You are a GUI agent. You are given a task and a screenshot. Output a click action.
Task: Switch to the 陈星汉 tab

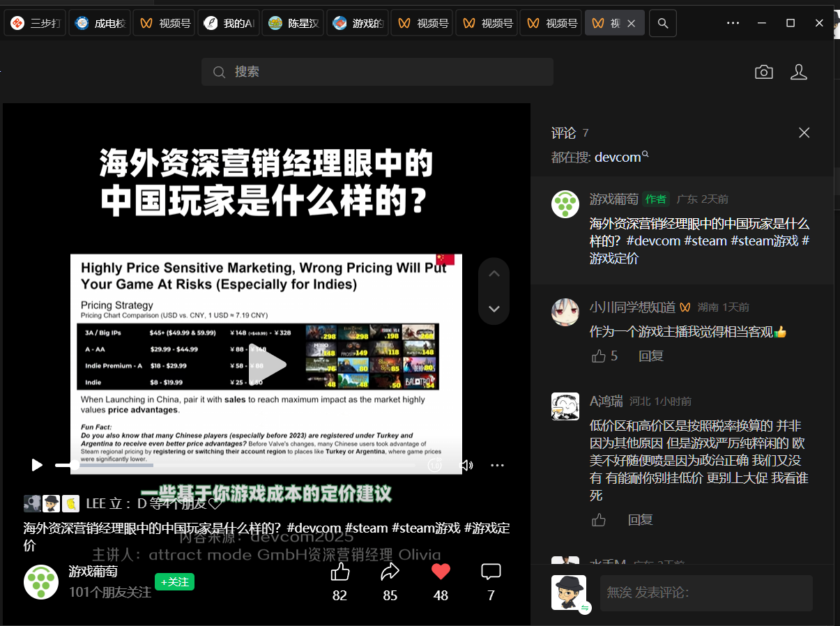click(x=293, y=23)
